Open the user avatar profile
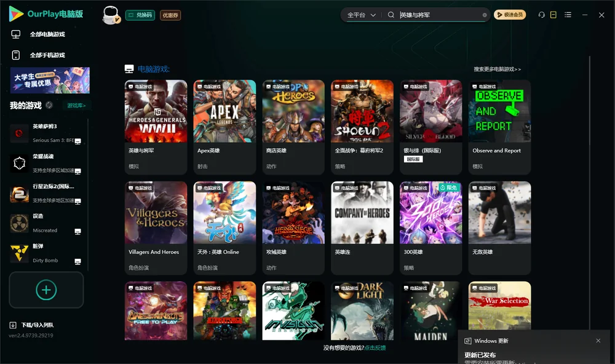The image size is (615, 364). click(x=111, y=15)
